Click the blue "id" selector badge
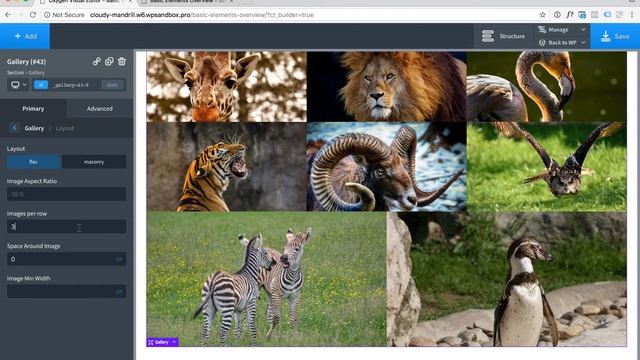The width and height of the screenshot is (640, 360). [x=41, y=85]
